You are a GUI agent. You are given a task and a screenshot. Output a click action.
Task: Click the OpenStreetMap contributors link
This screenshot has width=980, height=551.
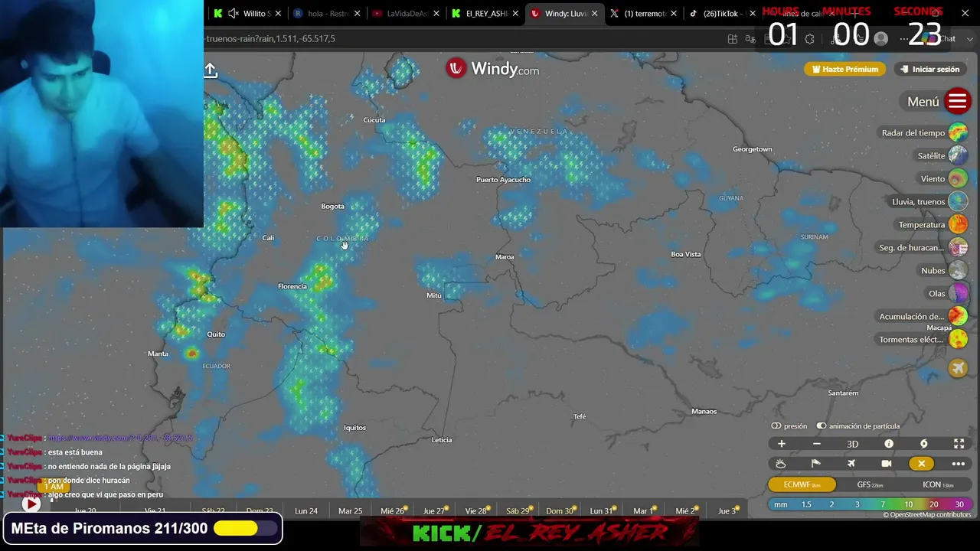[930, 515]
